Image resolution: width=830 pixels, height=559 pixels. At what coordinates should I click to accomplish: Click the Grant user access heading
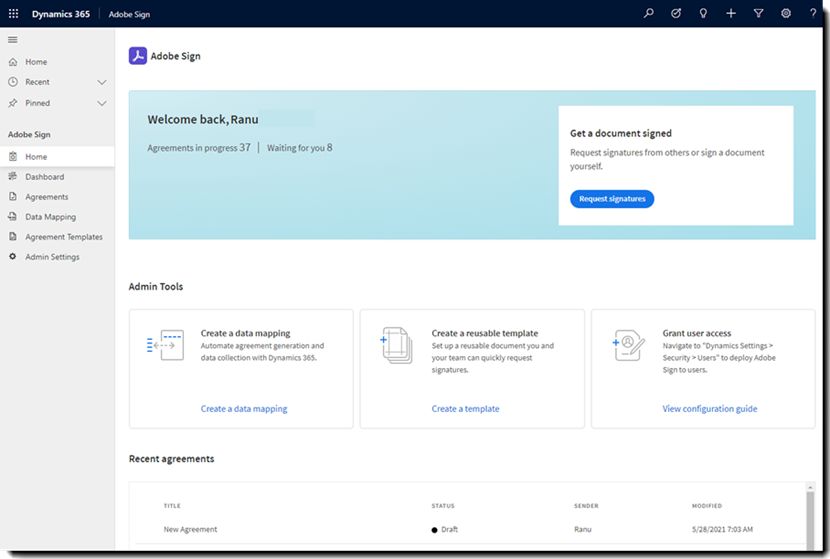(x=697, y=333)
